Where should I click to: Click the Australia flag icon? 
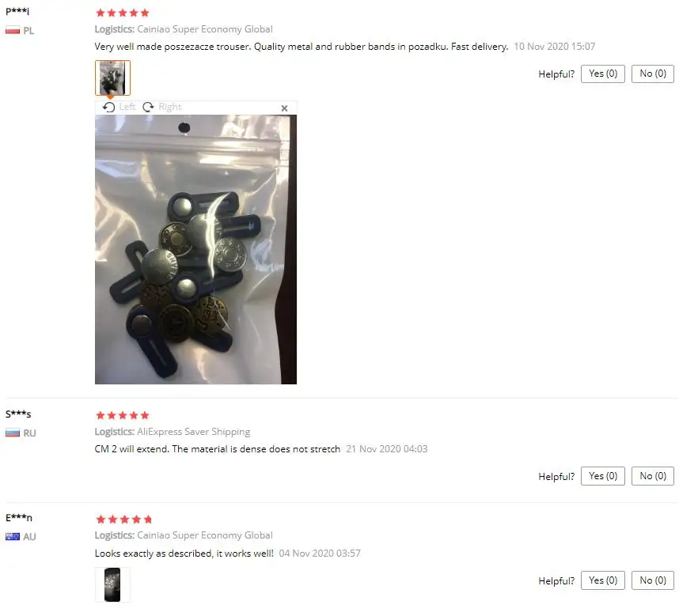13,536
